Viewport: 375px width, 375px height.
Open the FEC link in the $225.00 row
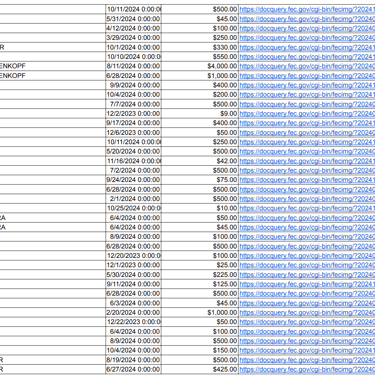(307, 275)
